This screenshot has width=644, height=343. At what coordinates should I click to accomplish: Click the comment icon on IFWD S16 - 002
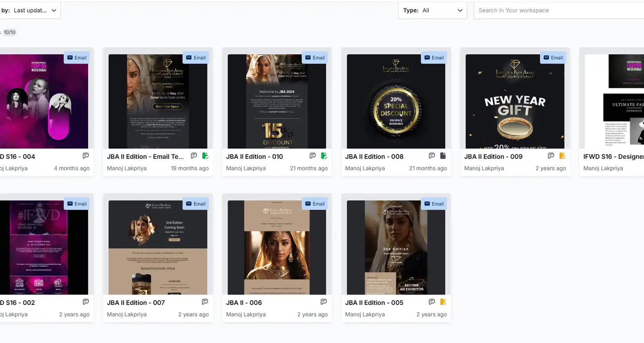(86, 301)
